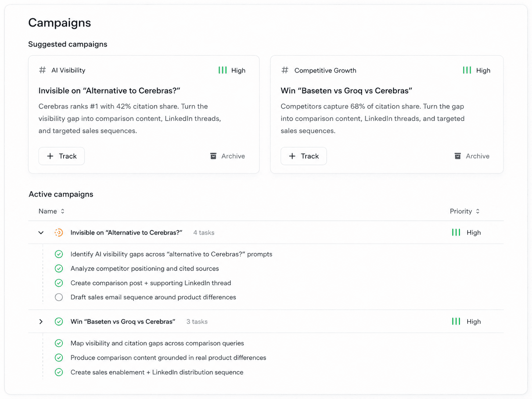Sort active campaigns by Name
This screenshot has width=532, height=399.
[x=51, y=211]
